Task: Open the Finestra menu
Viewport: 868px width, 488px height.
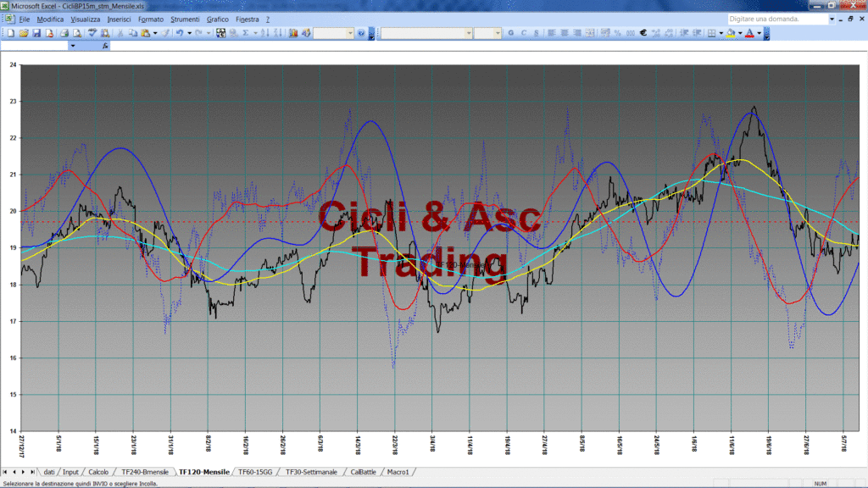Action: tap(247, 19)
